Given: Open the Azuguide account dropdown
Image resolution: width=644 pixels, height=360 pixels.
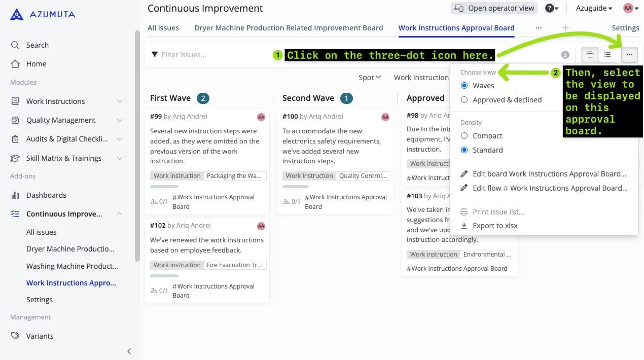Looking at the screenshot, I should coord(594,8).
